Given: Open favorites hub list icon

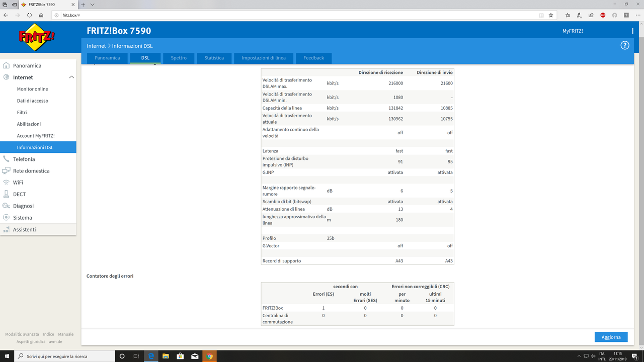Looking at the screenshot, I should (568, 15).
